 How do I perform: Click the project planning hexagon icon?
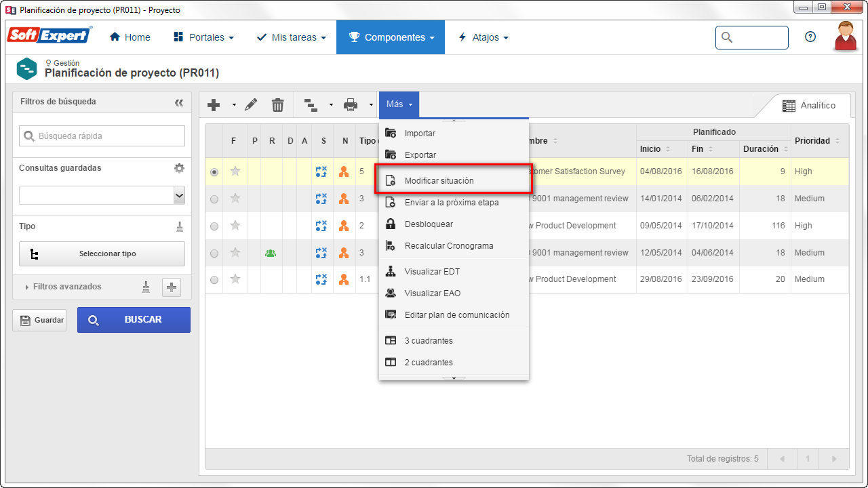tap(27, 68)
